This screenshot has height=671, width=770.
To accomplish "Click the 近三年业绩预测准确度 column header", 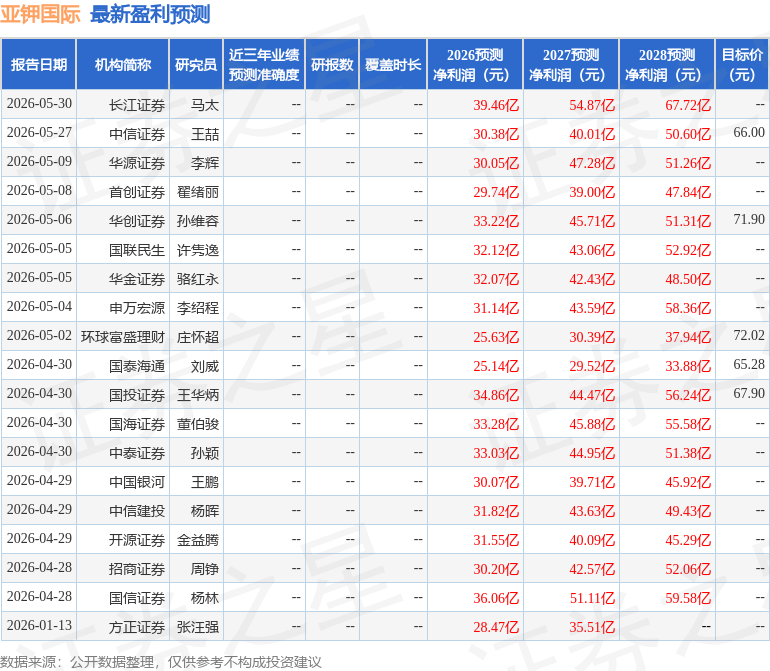I will coord(264,64).
